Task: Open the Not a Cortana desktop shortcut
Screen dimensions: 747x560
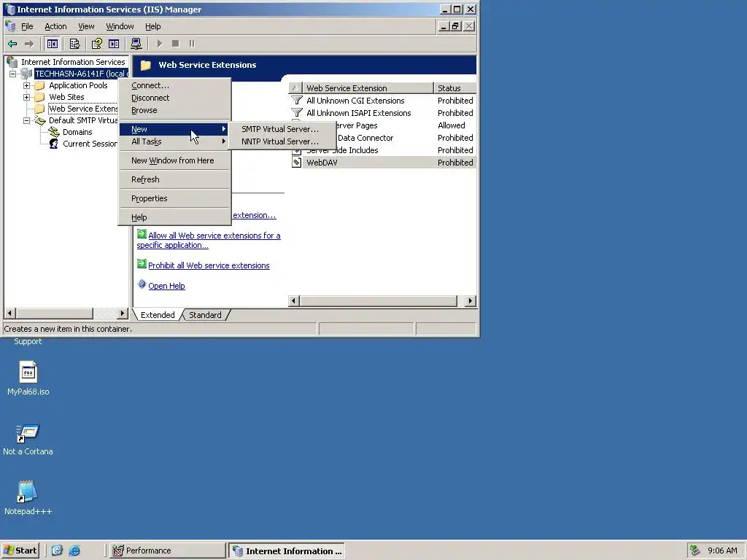Action: tap(28, 433)
